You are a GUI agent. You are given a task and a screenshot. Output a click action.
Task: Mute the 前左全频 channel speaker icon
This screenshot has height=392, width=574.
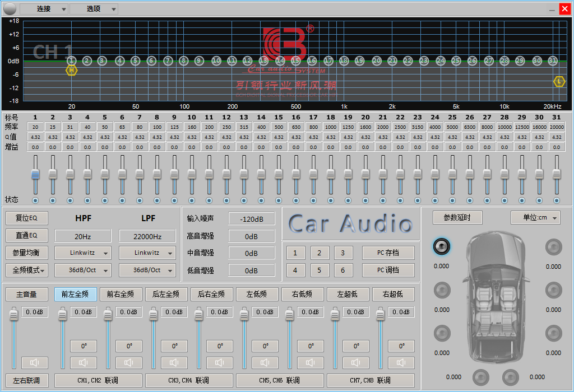84,362
